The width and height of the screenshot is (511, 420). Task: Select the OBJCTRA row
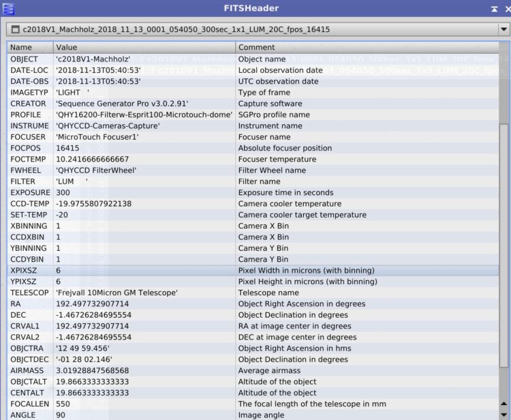point(253,348)
